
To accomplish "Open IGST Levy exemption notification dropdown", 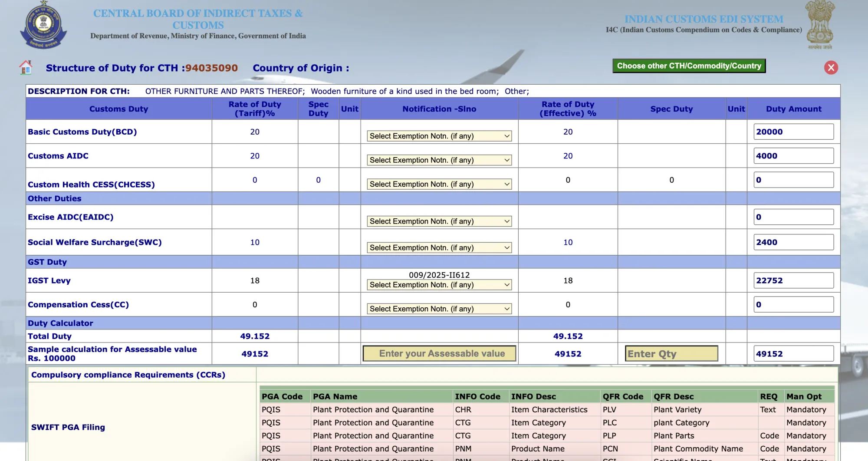I will click(439, 285).
